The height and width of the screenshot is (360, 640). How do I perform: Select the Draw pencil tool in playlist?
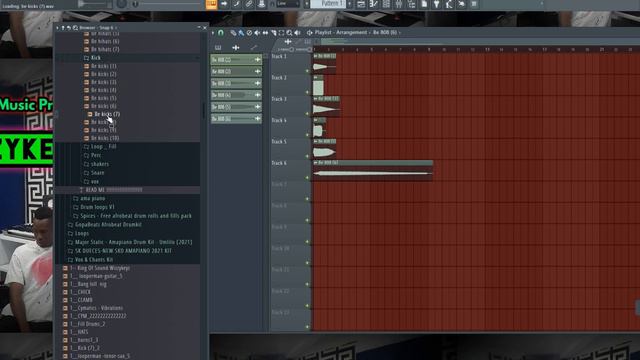(233, 33)
